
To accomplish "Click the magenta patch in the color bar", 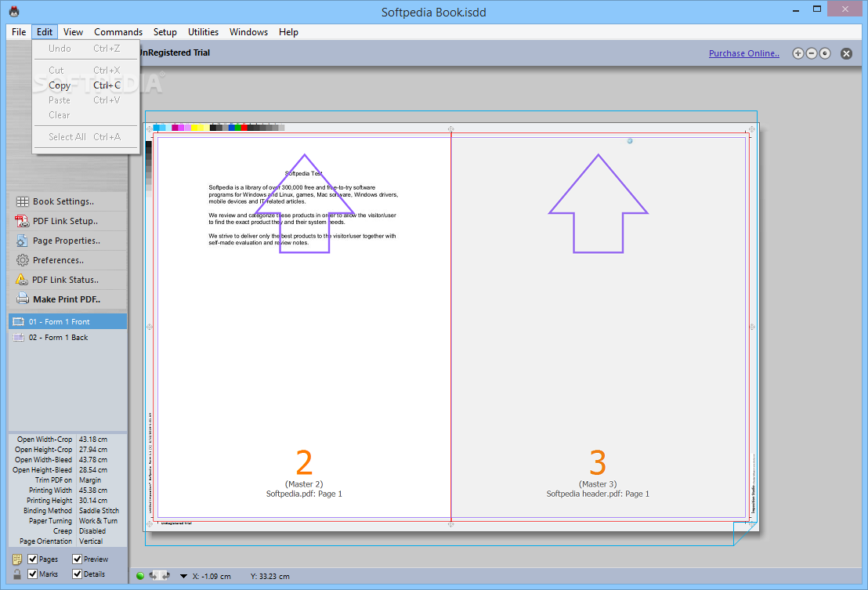I will coord(175,128).
